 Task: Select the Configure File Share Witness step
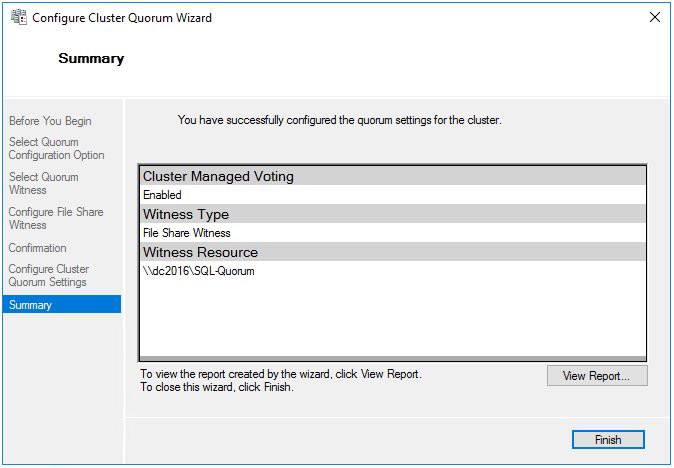pyautogui.click(x=56, y=219)
